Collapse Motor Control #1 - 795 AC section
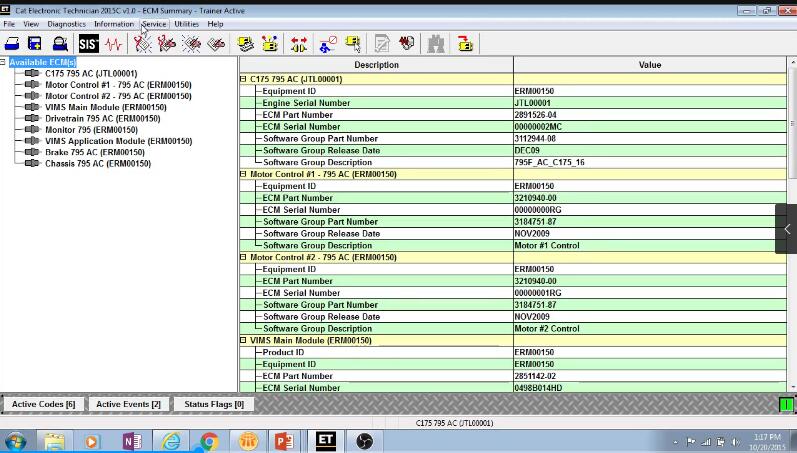This screenshot has height=453, width=797. tap(243, 174)
